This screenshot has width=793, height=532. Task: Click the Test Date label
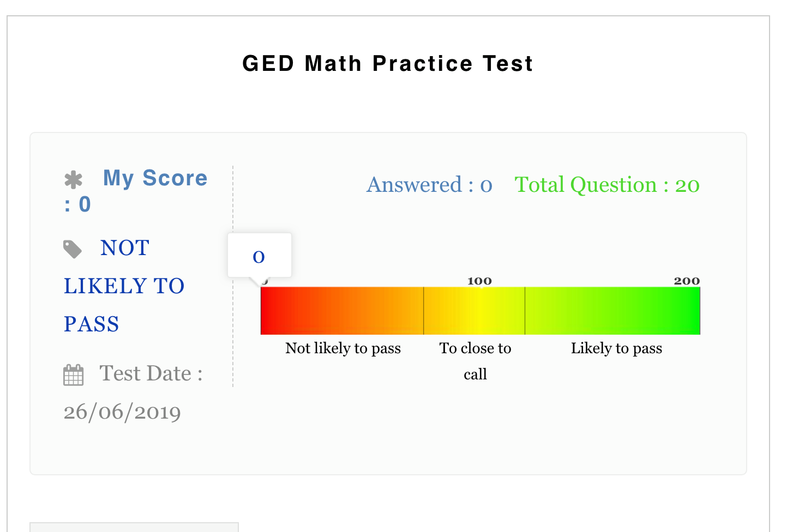point(151,374)
